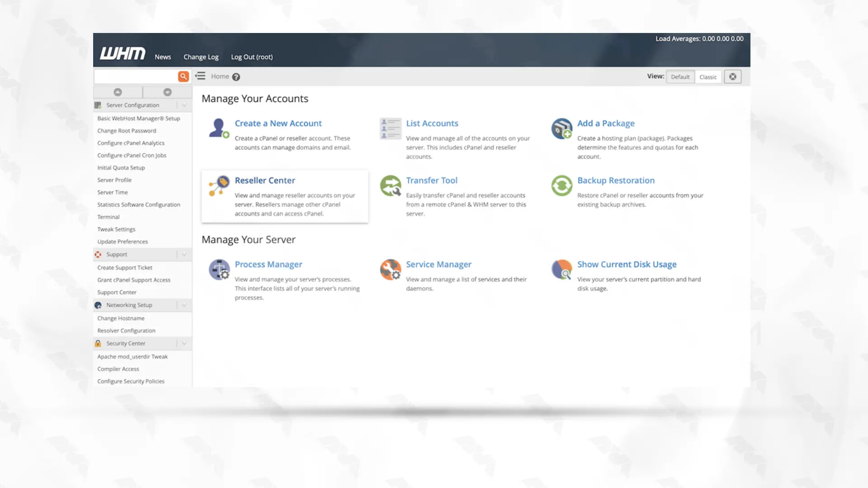Expand the Support section

[184, 254]
